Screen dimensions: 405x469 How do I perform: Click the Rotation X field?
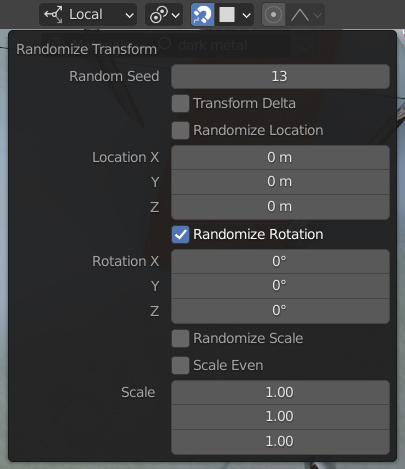280,261
